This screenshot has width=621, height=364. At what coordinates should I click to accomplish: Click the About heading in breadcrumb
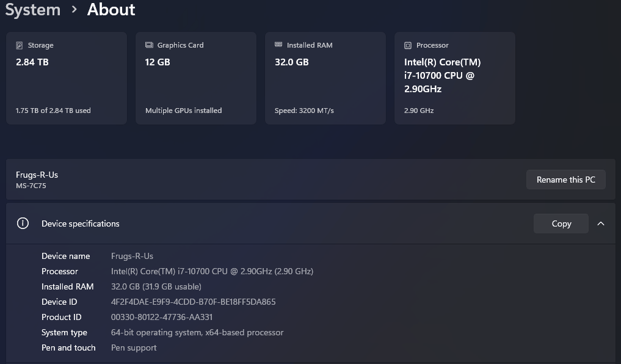[111, 10]
